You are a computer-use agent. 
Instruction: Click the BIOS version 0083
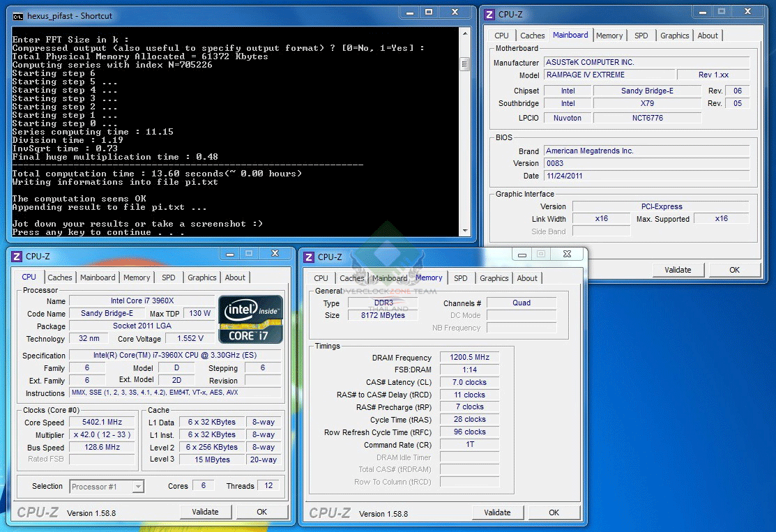click(x=647, y=163)
